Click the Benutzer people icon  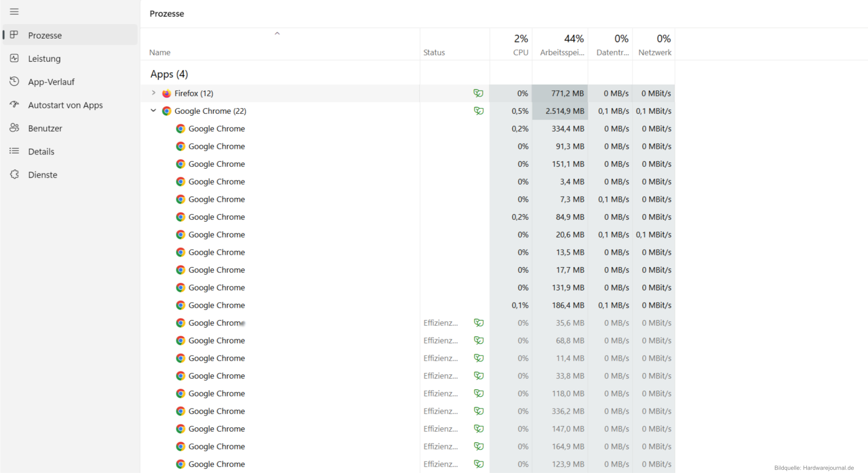(x=14, y=127)
